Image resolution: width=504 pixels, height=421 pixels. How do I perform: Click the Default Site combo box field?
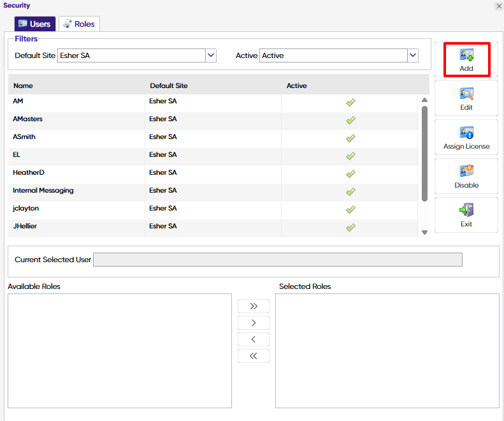(137, 55)
